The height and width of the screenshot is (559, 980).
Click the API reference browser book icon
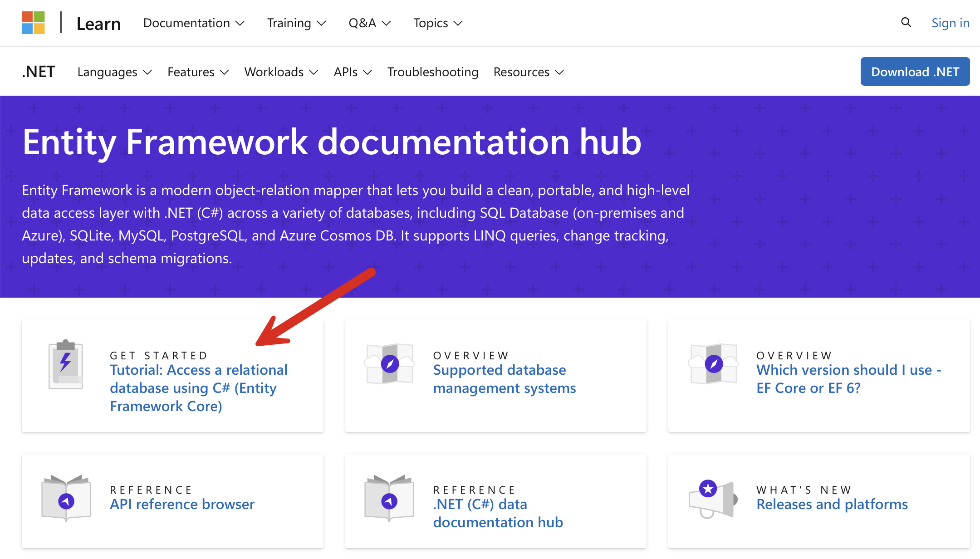[66, 498]
